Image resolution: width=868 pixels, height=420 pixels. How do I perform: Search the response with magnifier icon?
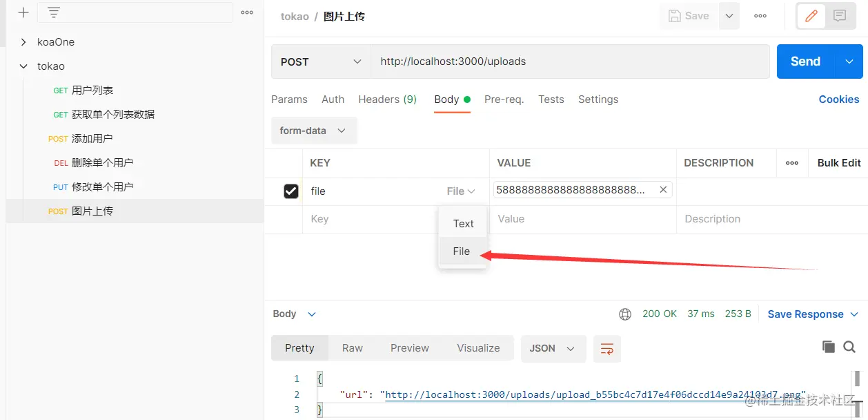849,347
